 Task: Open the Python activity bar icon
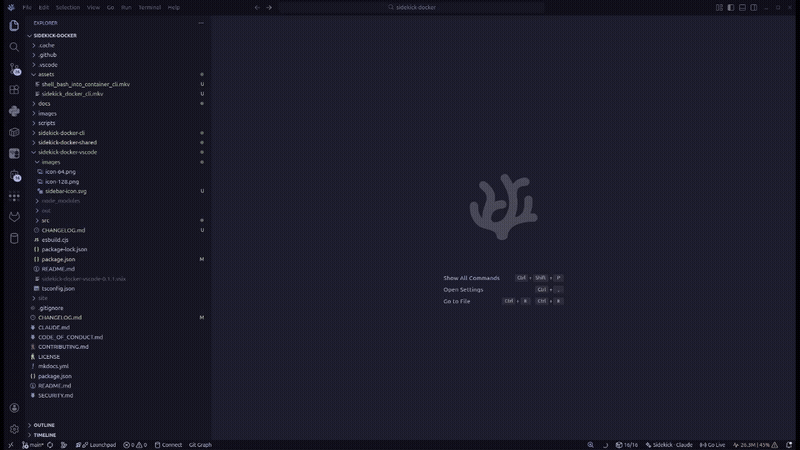coord(14,111)
